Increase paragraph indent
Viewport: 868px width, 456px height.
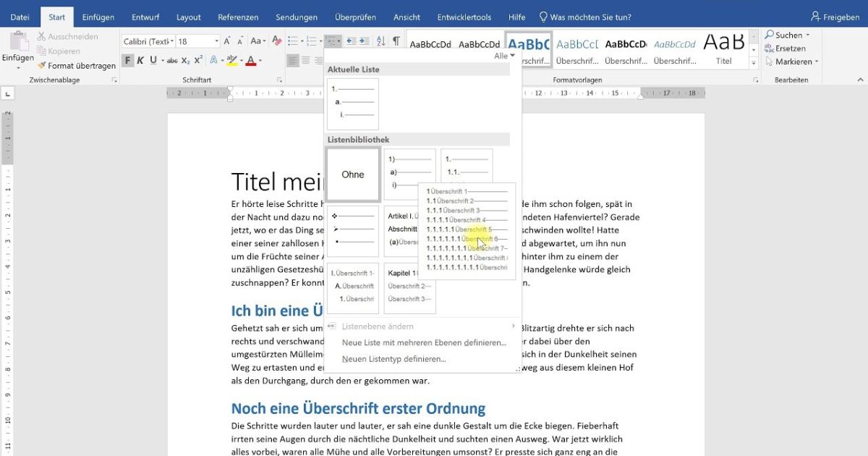365,41
